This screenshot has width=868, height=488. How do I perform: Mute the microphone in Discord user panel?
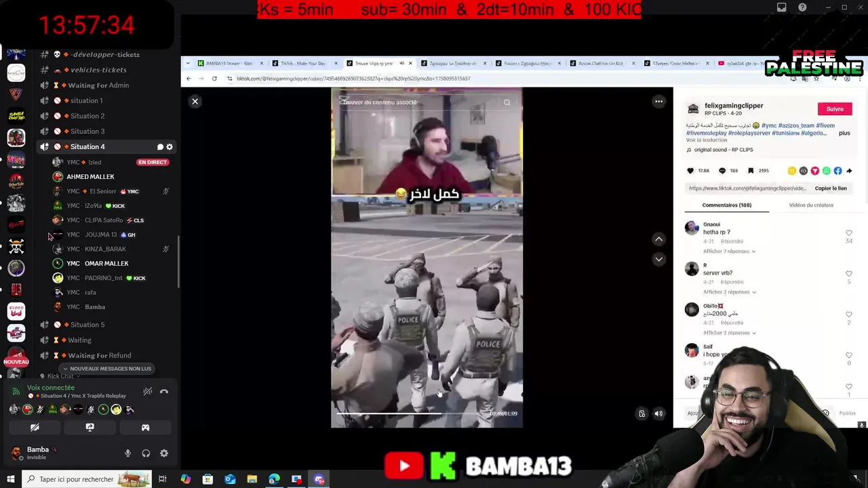(x=127, y=453)
